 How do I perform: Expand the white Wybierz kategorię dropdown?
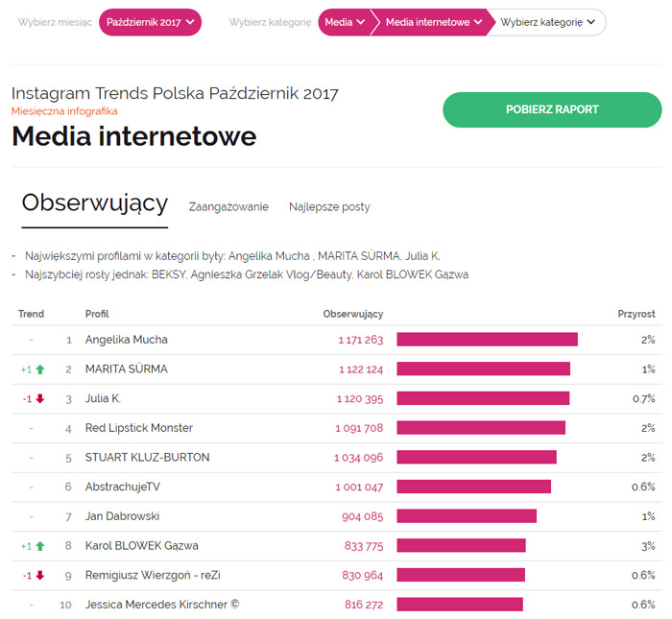(x=548, y=22)
